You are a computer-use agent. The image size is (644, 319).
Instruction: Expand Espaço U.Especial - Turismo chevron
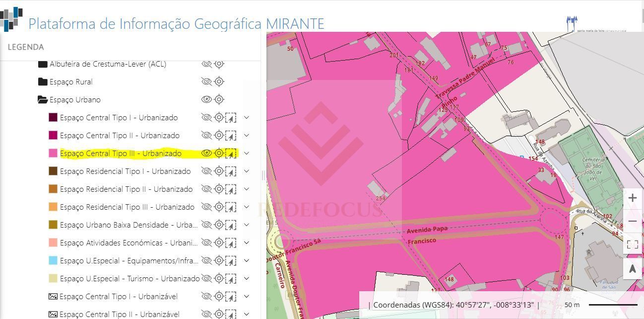(x=247, y=278)
